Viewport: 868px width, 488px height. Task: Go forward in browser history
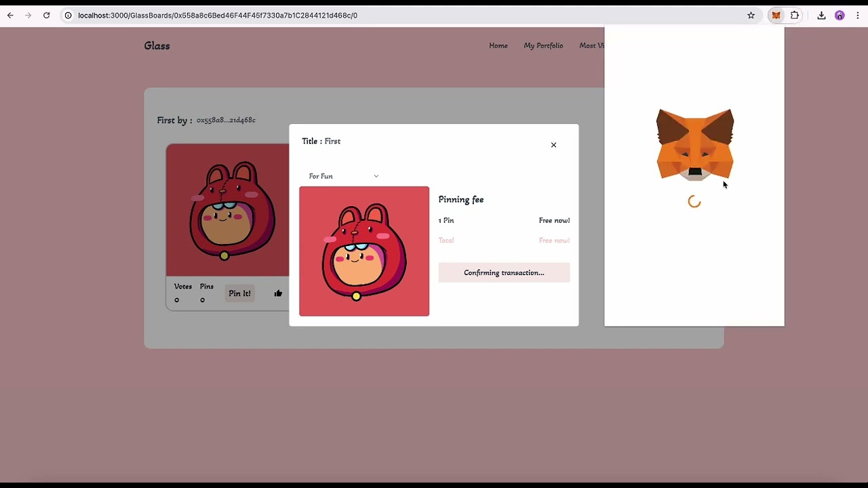click(x=28, y=15)
